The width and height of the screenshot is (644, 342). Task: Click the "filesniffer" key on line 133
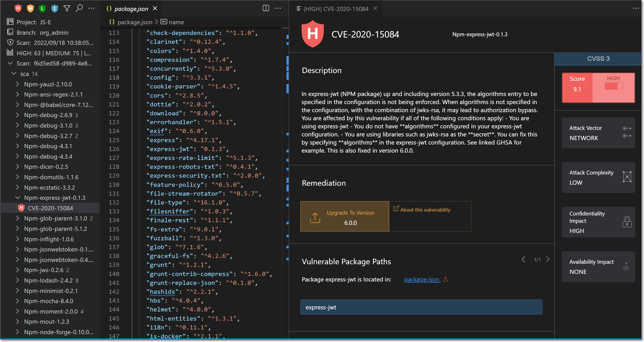click(170, 211)
